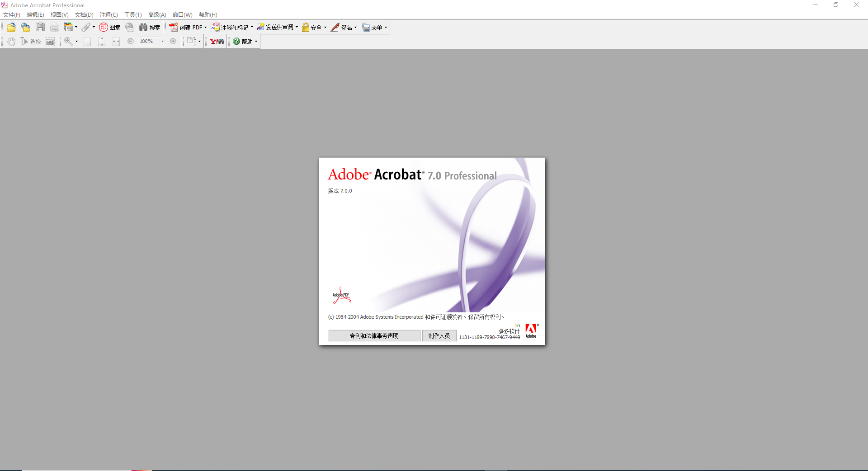Screen dimensions: 868x471
Task: Open the 注释(C) menu
Action: (109, 15)
